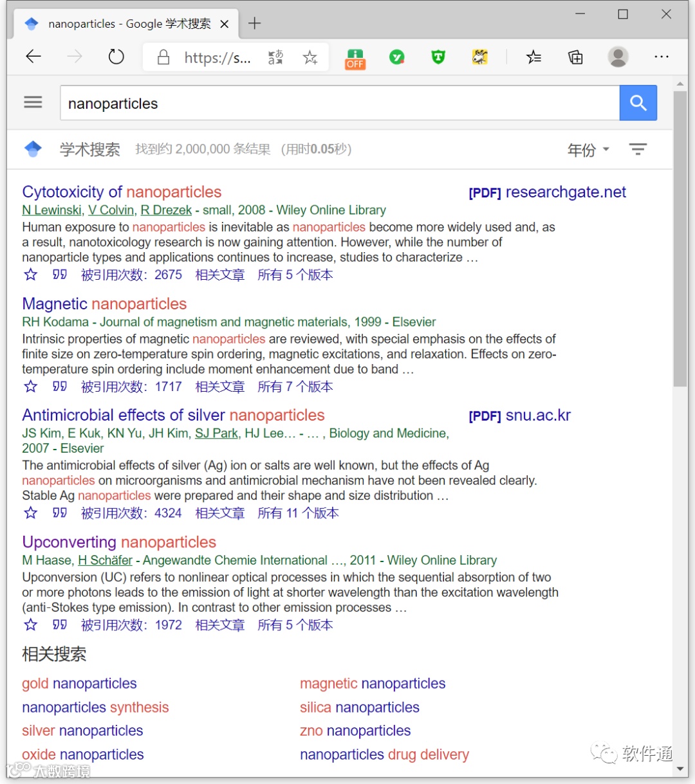Click the vertical scrollbar thumb
This screenshot has width=695, height=784.
pyautogui.click(x=680, y=239)
